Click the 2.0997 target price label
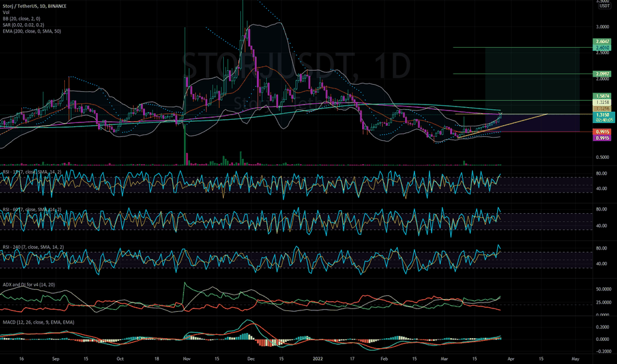Image resolution: width=617 pixels, height=364 pixels. [x=602, y=74]
